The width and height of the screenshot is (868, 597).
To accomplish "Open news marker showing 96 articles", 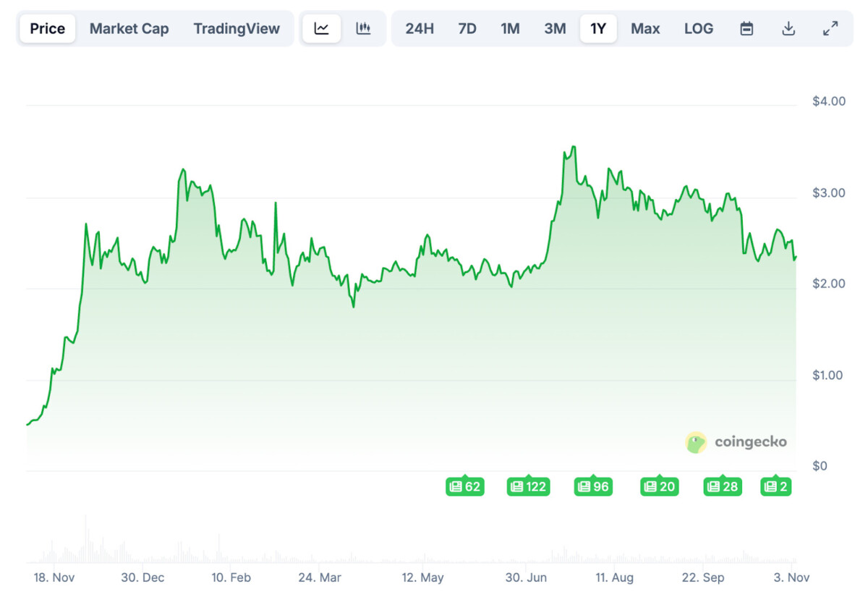I will [x=593, y=486].
